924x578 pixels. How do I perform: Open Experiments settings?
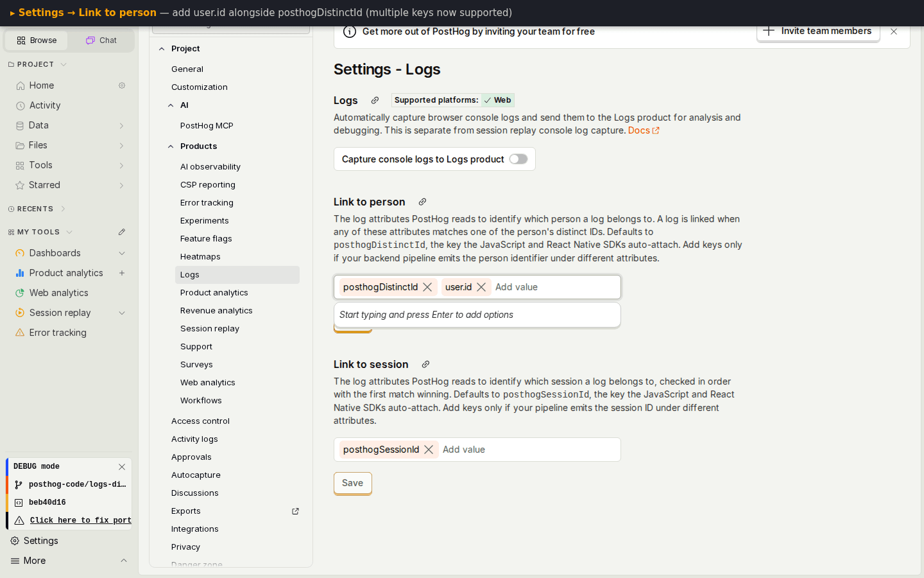pyautogui.click(x=204, y=221)
